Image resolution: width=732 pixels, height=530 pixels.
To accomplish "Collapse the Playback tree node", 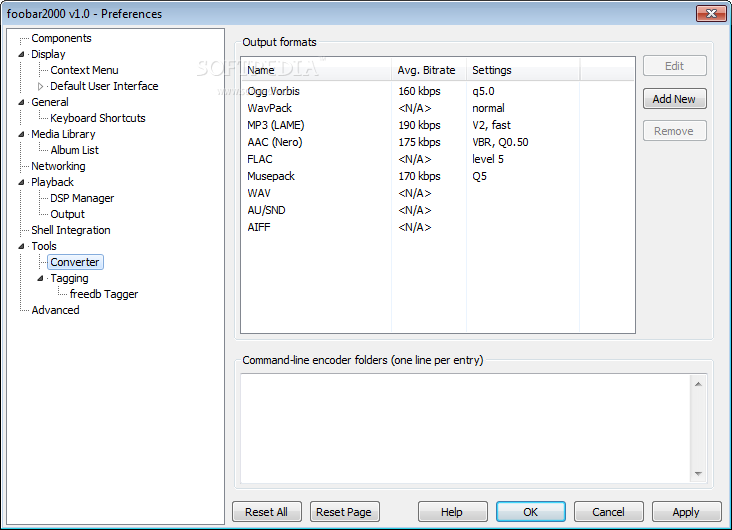I will [x=21, y=183].
